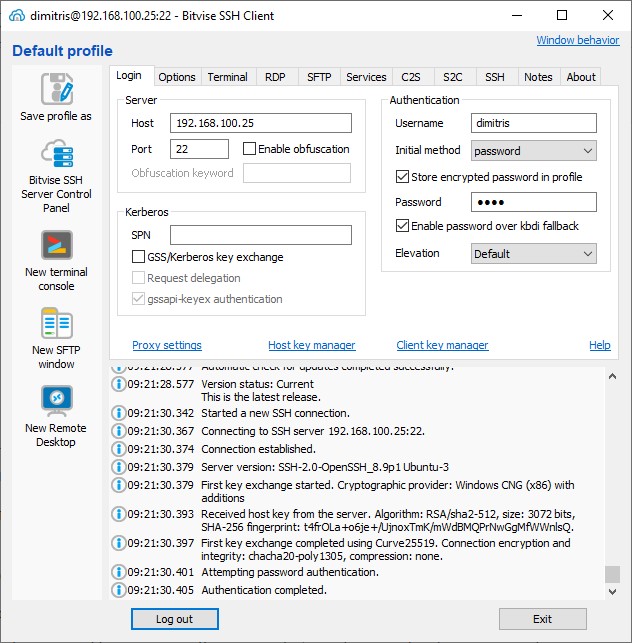Switch to the Terminal tab

228,77
